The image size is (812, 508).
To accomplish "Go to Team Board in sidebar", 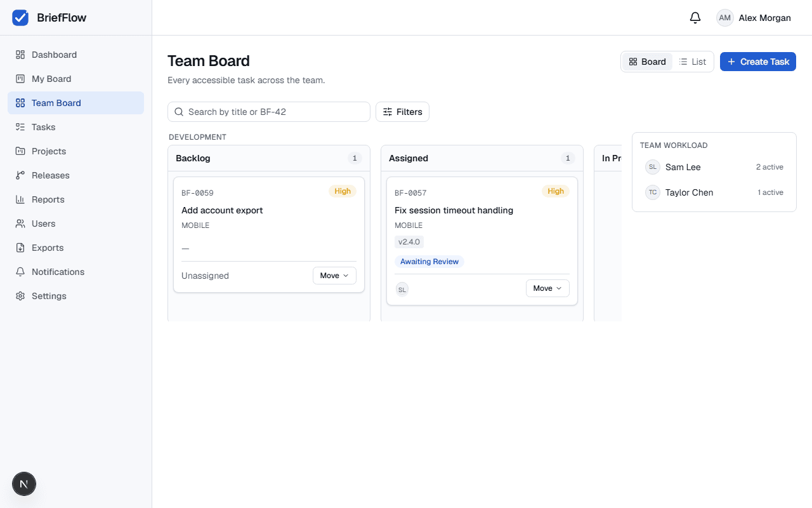I will click(x=75, y=103).
